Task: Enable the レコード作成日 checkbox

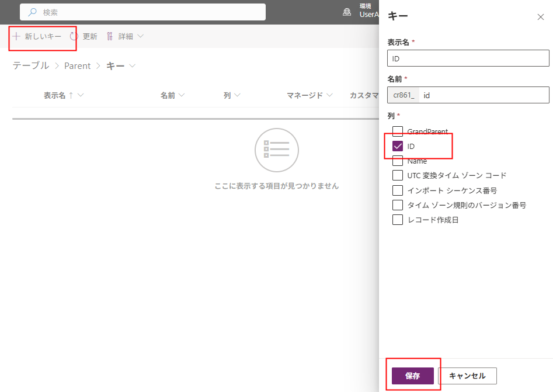Action: click(398, 220)
